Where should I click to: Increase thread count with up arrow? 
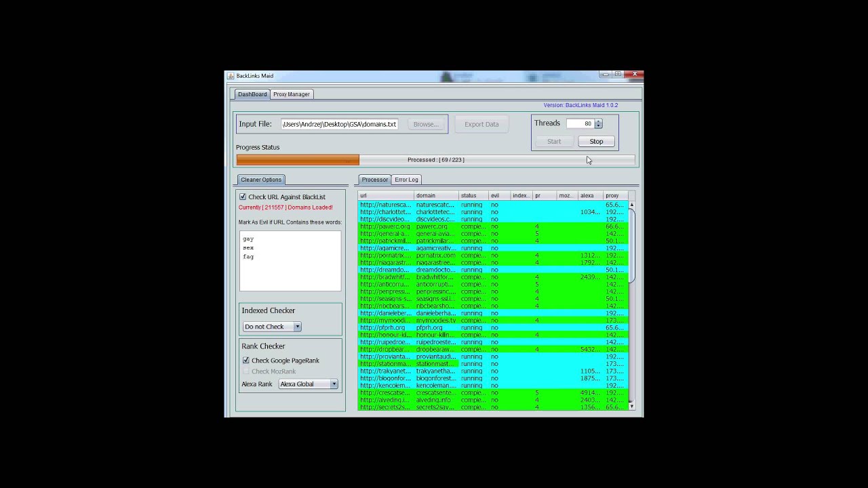click(598, 121)
